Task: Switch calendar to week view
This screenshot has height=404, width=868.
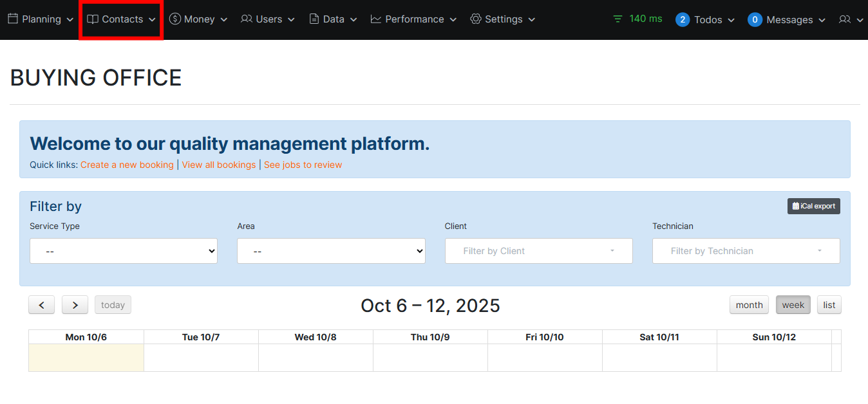Action: (x=793, y=305)
